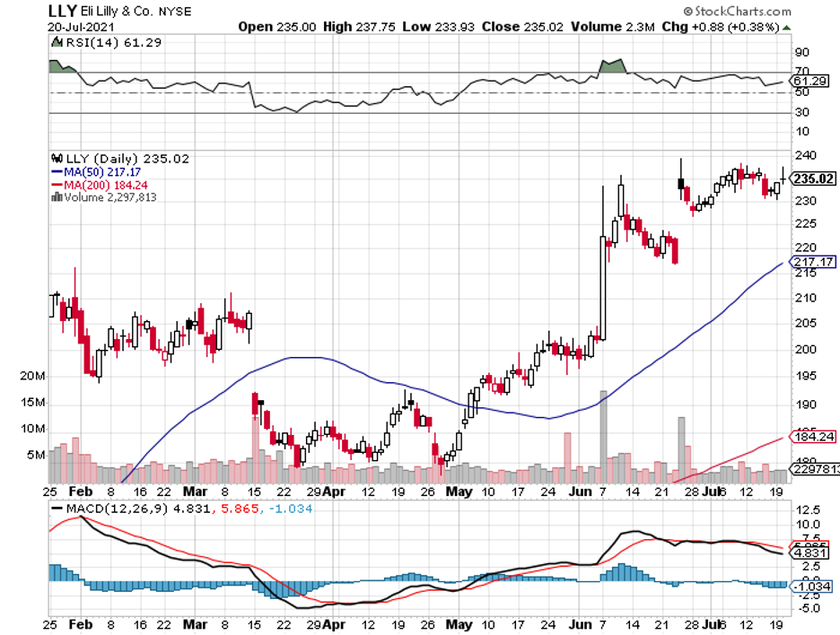Click the -1.034 MACD histogram legend value

290,509
